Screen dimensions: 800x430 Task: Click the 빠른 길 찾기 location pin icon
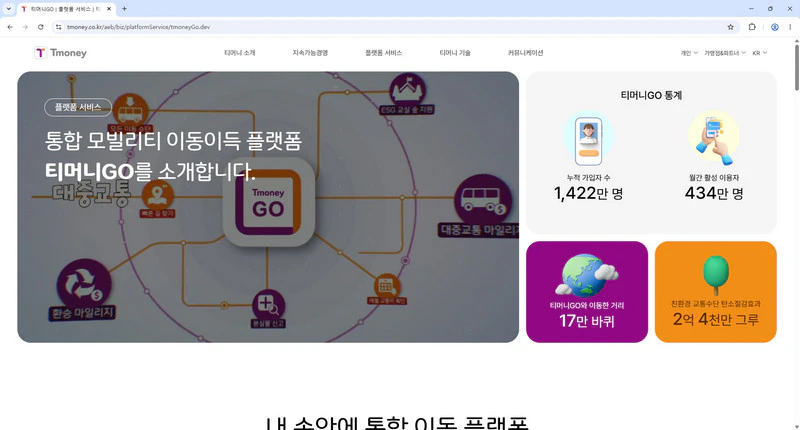click(158, 195)
